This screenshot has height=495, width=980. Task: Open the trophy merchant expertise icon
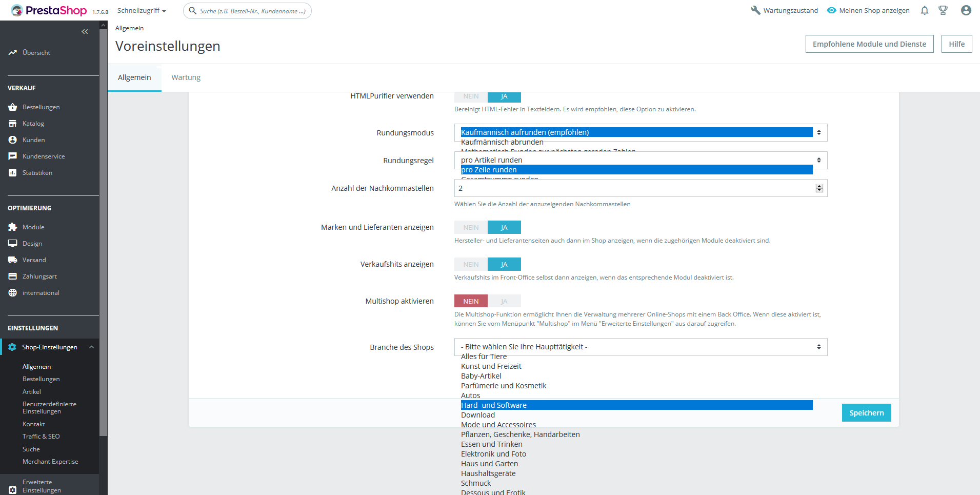[943, 10]
